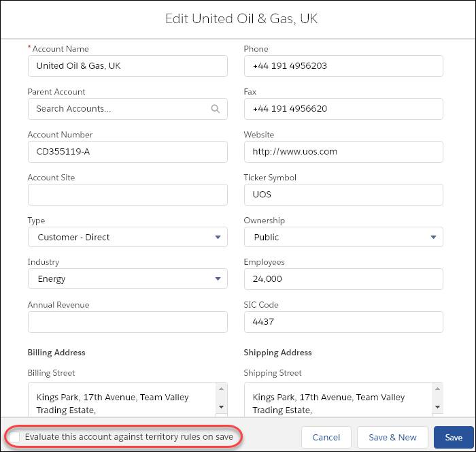The image size is (476, 452).
Task: Click into the Phone number field
Action: 343,66
